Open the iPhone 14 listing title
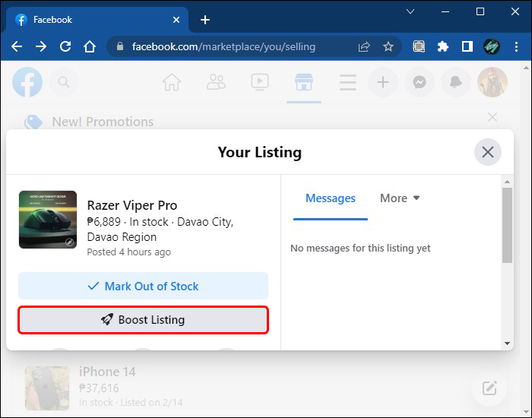 click(x=107, y=372)
